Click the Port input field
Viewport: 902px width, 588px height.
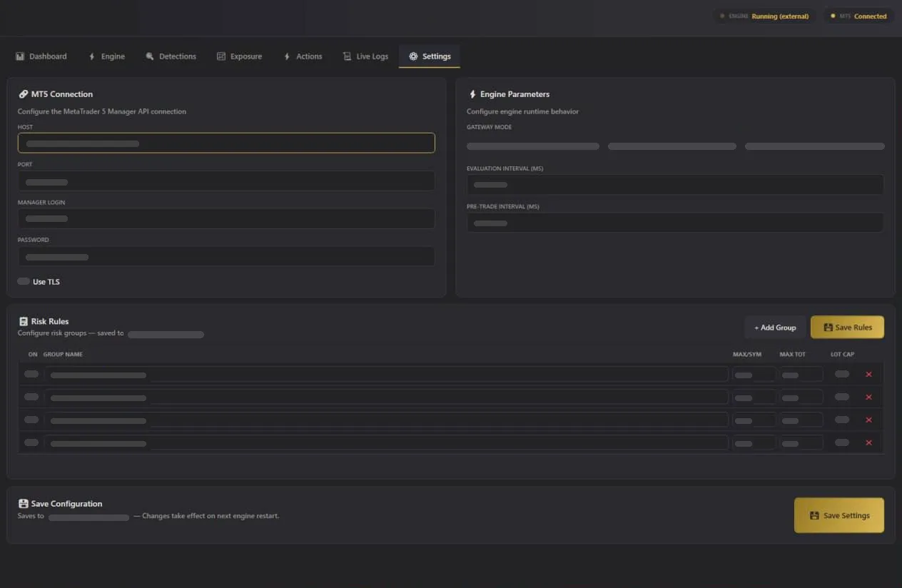(x=226, y=181)
